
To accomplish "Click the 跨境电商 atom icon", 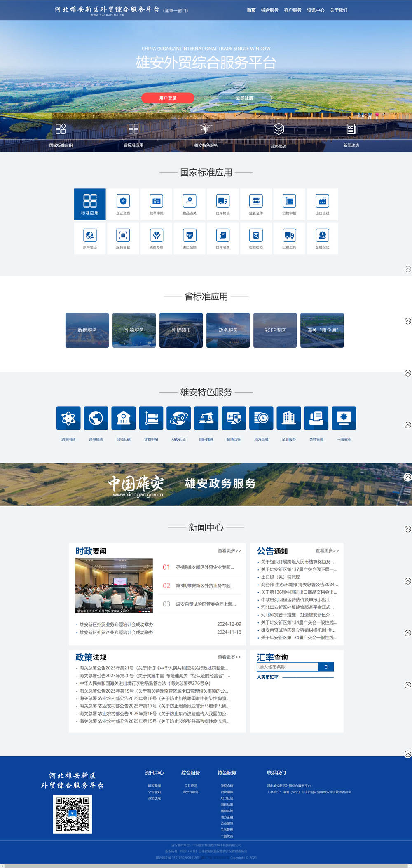I will [68, 418].
